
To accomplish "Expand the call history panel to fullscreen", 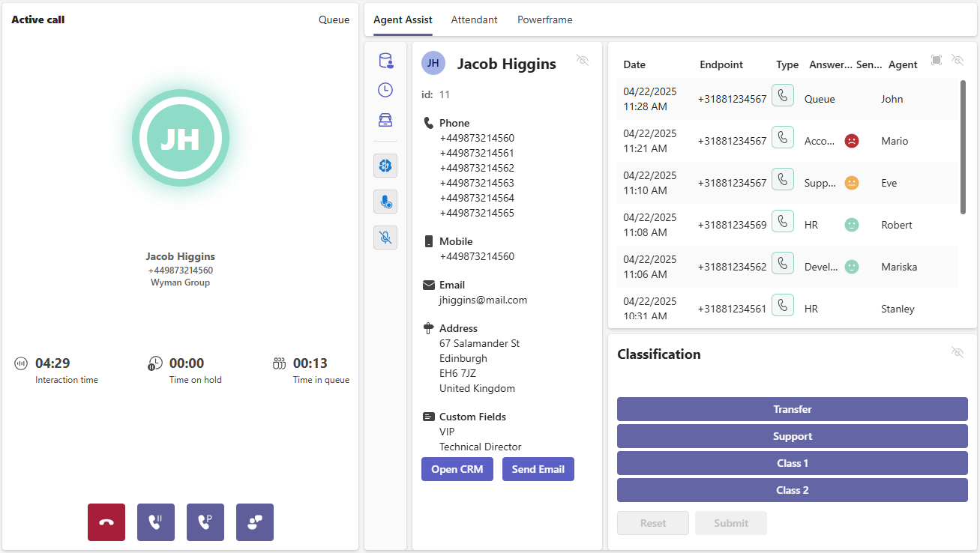I will [x=937, y=60].
